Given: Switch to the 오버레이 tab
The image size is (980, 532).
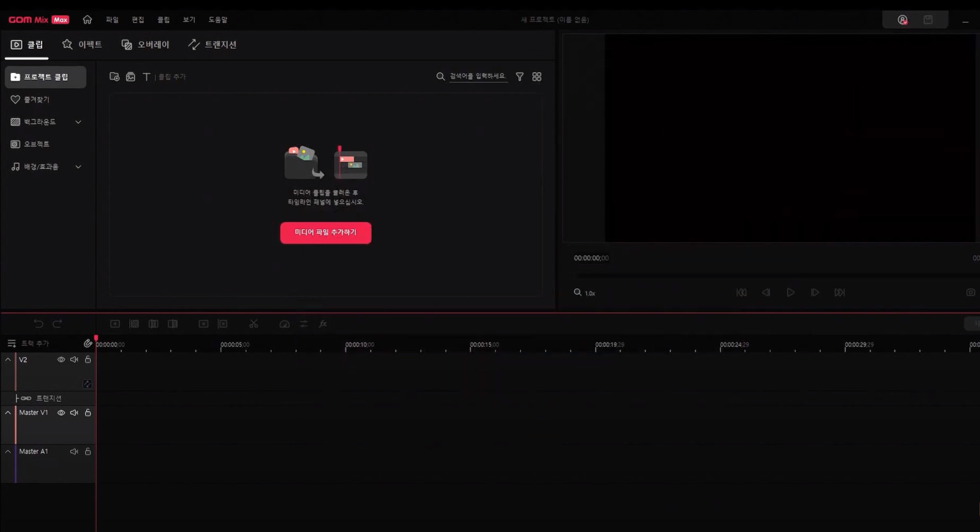Looking at the screenshot, I should coord(146,45).
